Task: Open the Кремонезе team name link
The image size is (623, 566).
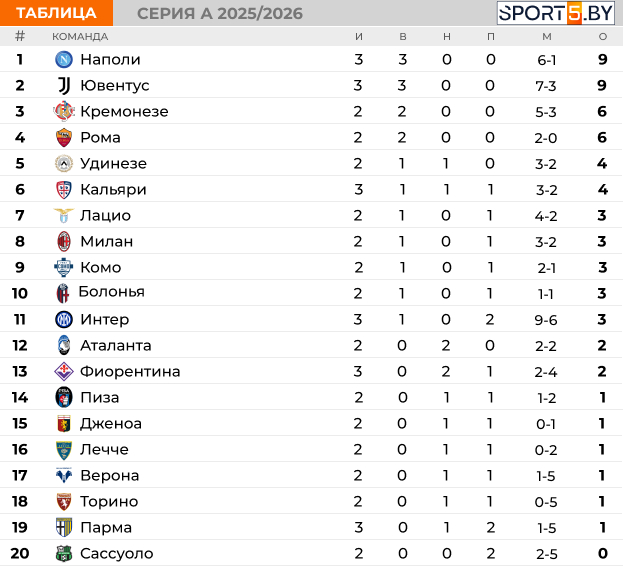Action: pyautogui.click(x=124, y=112)
